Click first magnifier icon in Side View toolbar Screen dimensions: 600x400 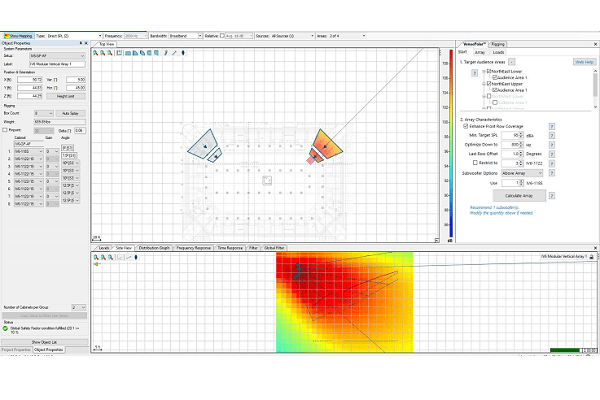[x=96, y=257]
